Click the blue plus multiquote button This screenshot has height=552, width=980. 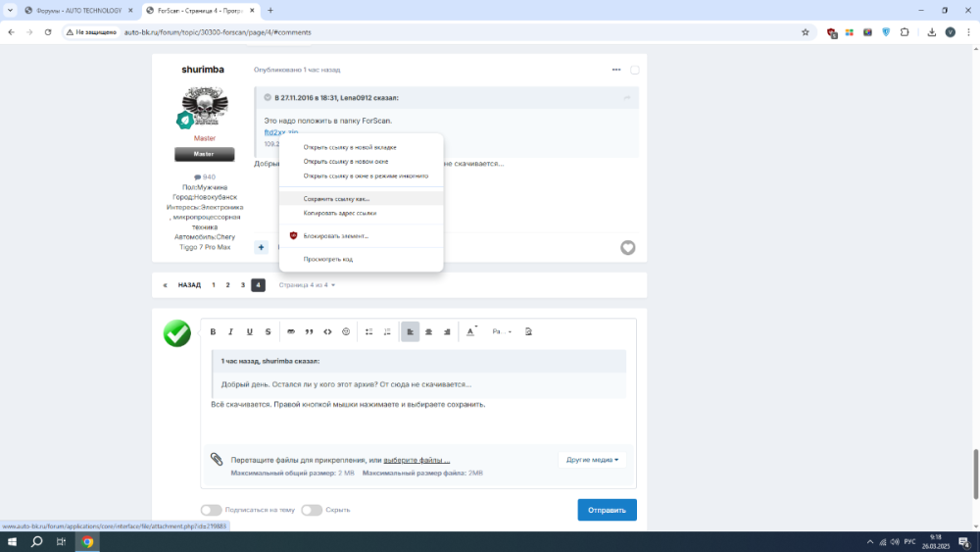262,247
